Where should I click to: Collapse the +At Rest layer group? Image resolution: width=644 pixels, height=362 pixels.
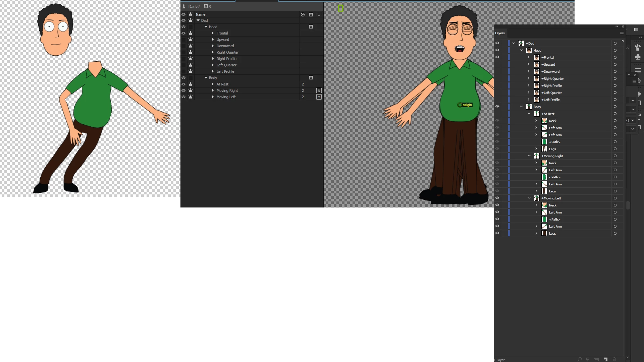(x=529, y=114)
